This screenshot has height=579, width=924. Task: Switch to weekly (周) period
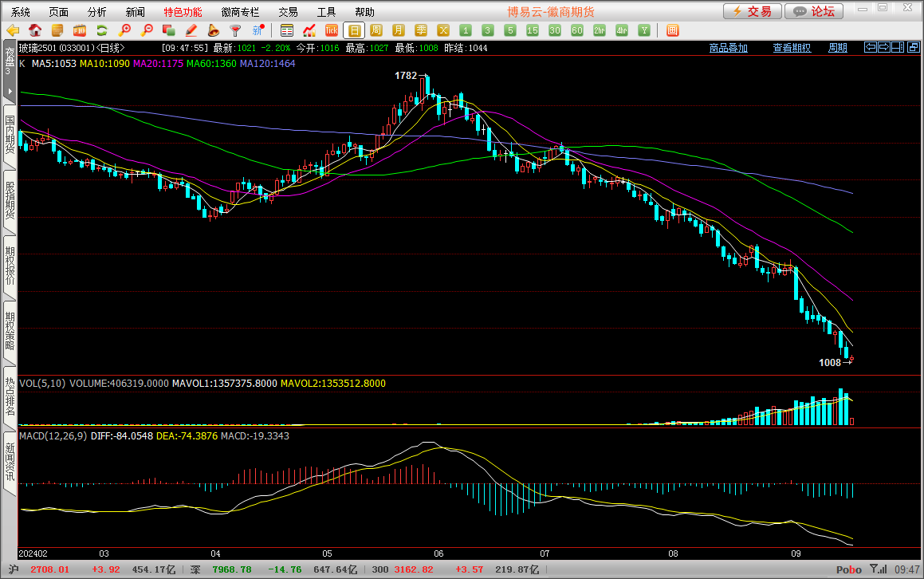(x=376, y=30)
